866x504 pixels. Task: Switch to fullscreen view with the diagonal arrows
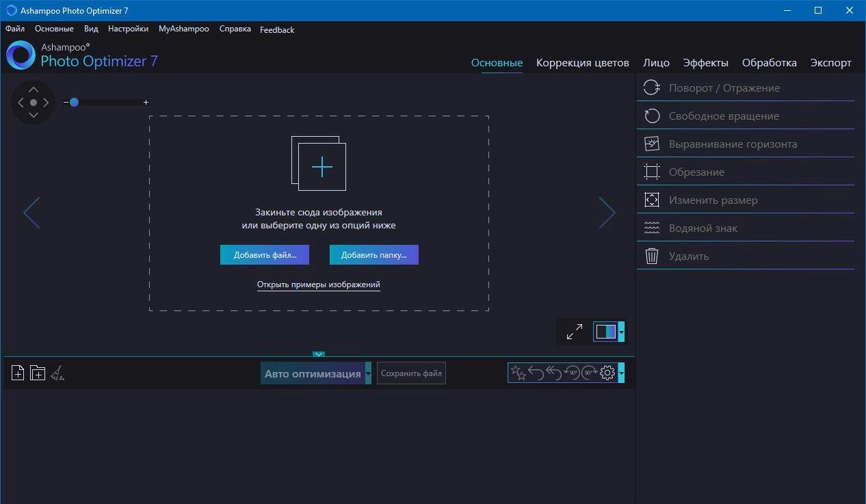point(575,332)
